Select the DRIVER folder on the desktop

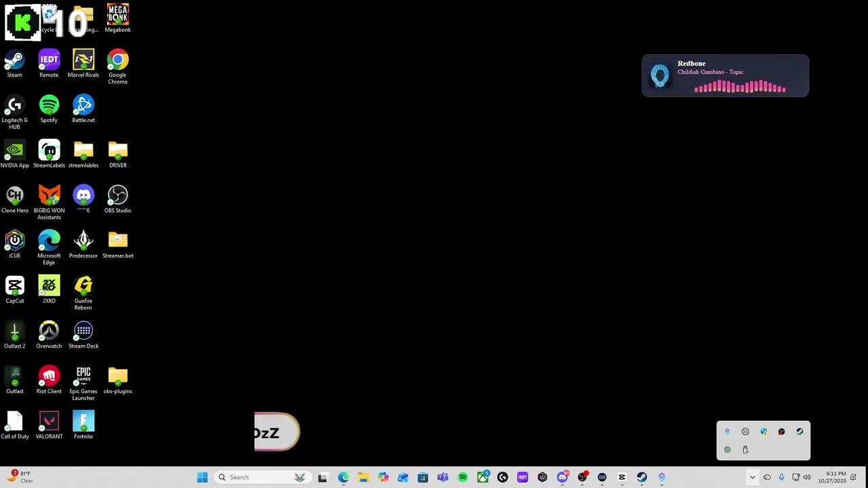pyautogui.click(x=117, y=154)
